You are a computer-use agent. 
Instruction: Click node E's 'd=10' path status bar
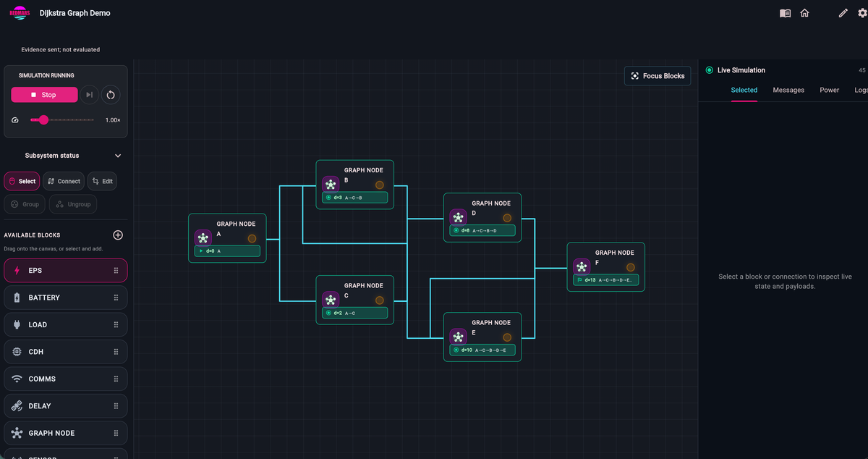[x=482, y=350]
